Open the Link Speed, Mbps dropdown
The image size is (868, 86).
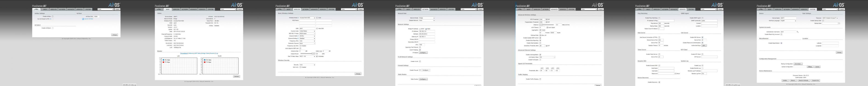coord(547,57)
